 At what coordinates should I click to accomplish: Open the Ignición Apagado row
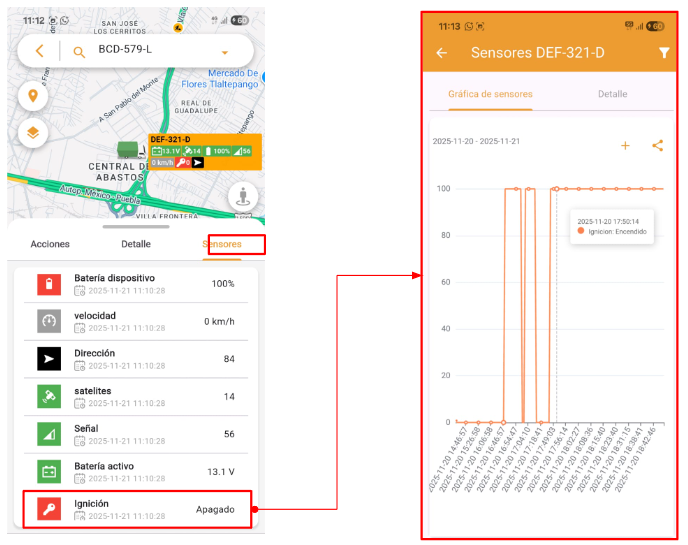coord(137,509)
